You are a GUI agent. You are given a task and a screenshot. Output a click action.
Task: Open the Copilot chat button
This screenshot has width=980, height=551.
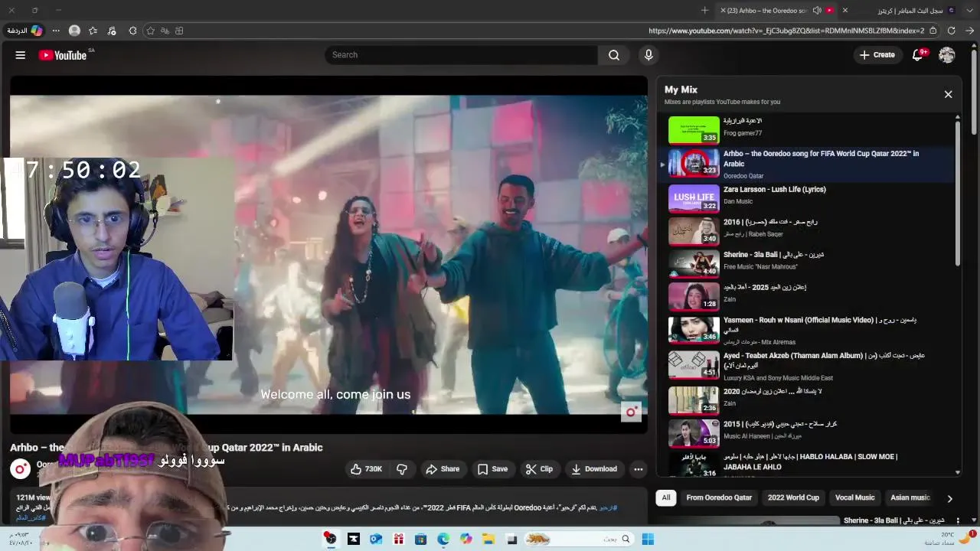coord(24,31)
